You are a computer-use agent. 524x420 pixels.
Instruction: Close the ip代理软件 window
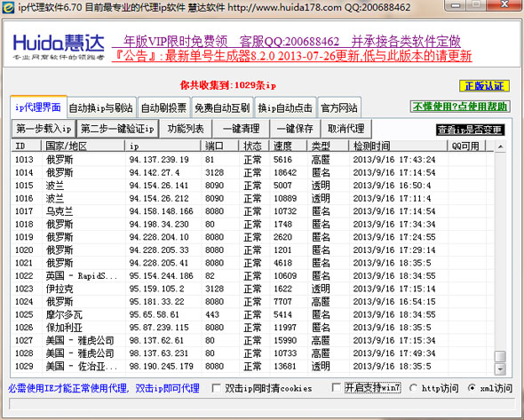pyautogui.click(x=504, y=5)
